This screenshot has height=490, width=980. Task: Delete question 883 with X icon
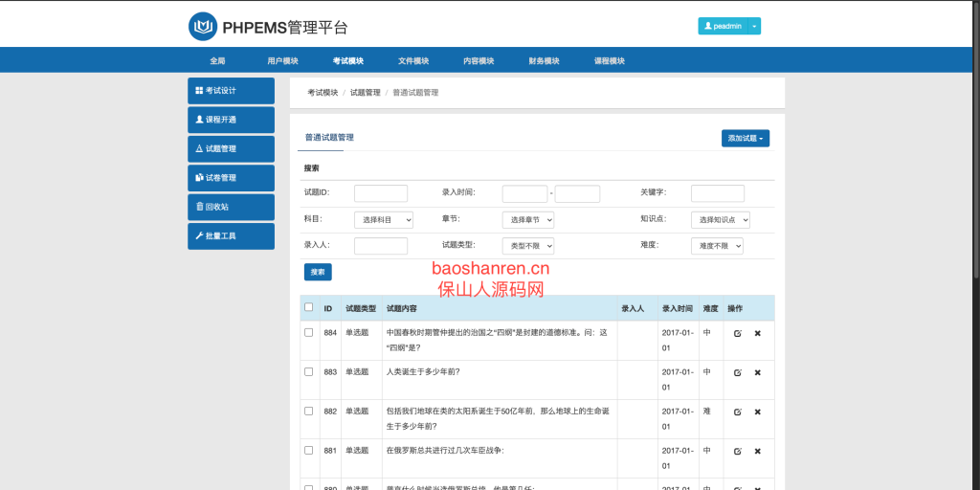(x=758, y=372)
